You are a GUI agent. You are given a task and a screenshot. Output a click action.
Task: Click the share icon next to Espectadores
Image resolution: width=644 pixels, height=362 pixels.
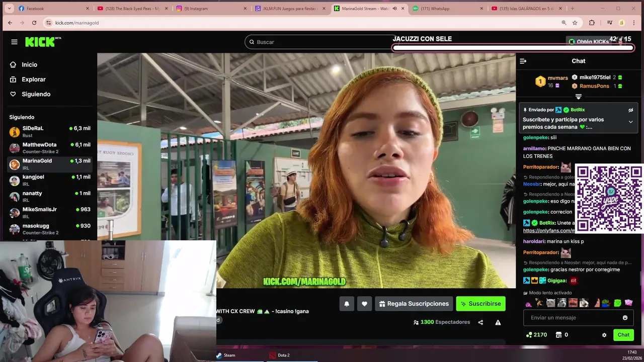[x=480, y=322]
